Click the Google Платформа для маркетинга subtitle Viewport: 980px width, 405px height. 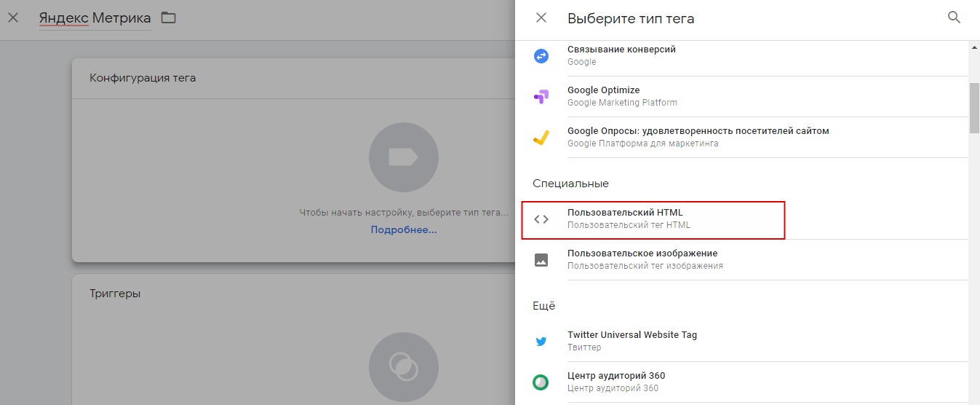[643, 143]
